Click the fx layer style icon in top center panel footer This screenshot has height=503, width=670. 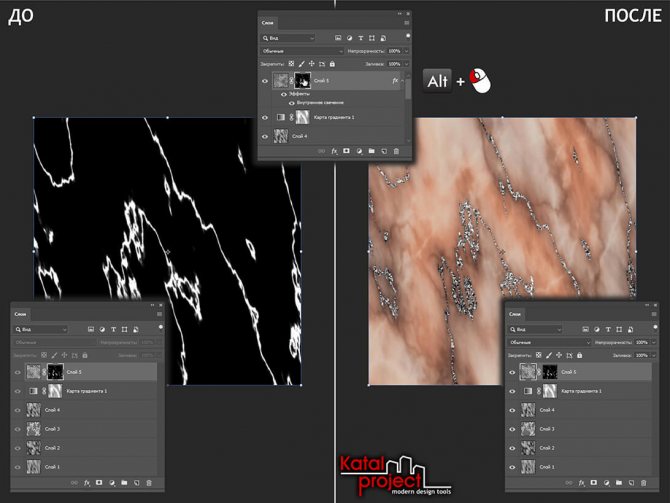click(x=333, y=152)
